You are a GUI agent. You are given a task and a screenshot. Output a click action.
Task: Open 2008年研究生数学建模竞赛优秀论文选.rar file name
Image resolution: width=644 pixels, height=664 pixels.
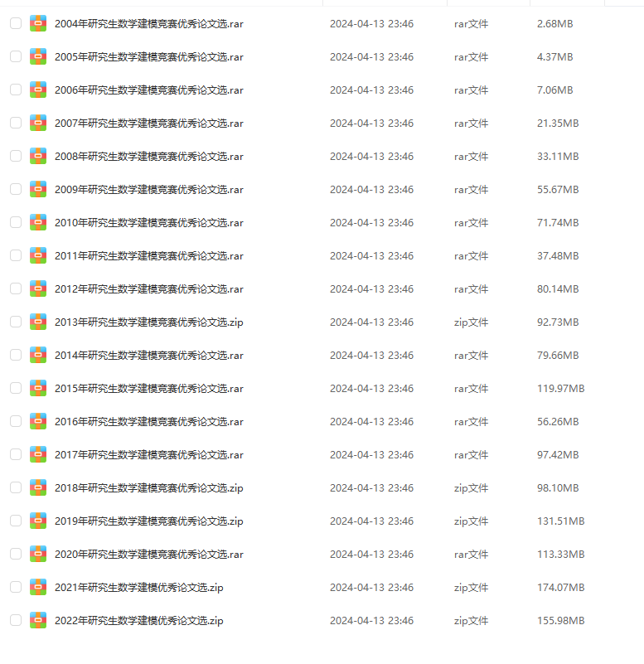coord(149,157)
